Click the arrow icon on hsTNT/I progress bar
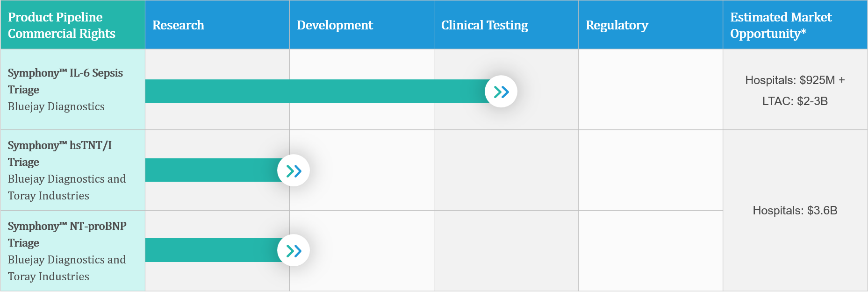 click(x=294, y=170)
